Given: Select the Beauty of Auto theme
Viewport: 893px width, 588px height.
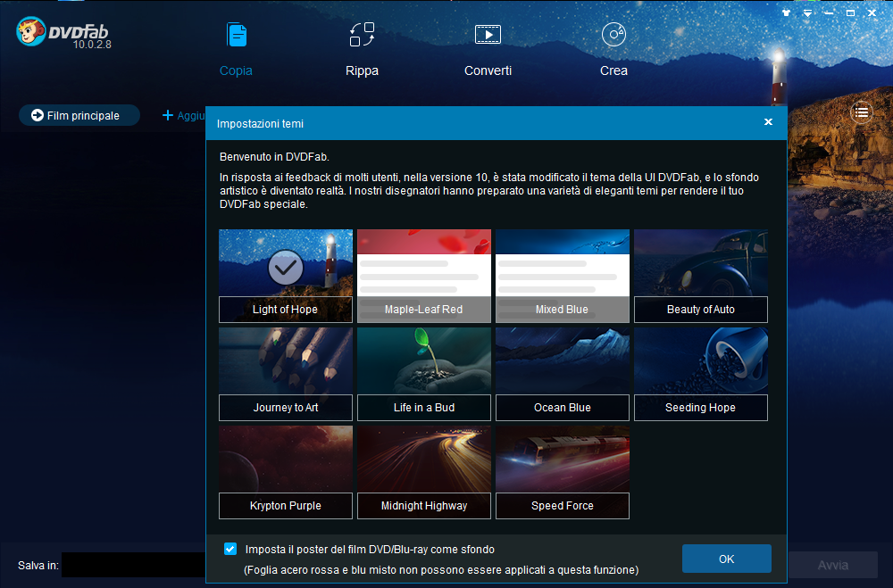Looking at the screenshot, I should 700,276.
